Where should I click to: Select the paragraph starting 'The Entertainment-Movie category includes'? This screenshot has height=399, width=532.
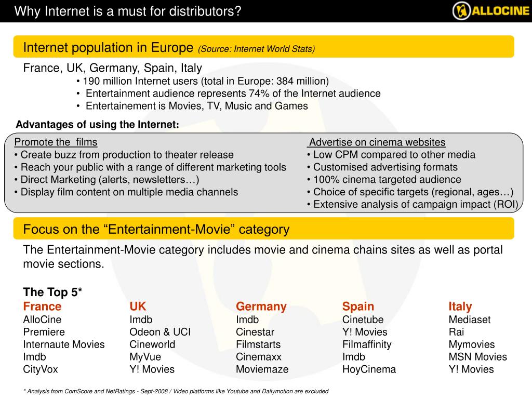(x=263, y=257)
